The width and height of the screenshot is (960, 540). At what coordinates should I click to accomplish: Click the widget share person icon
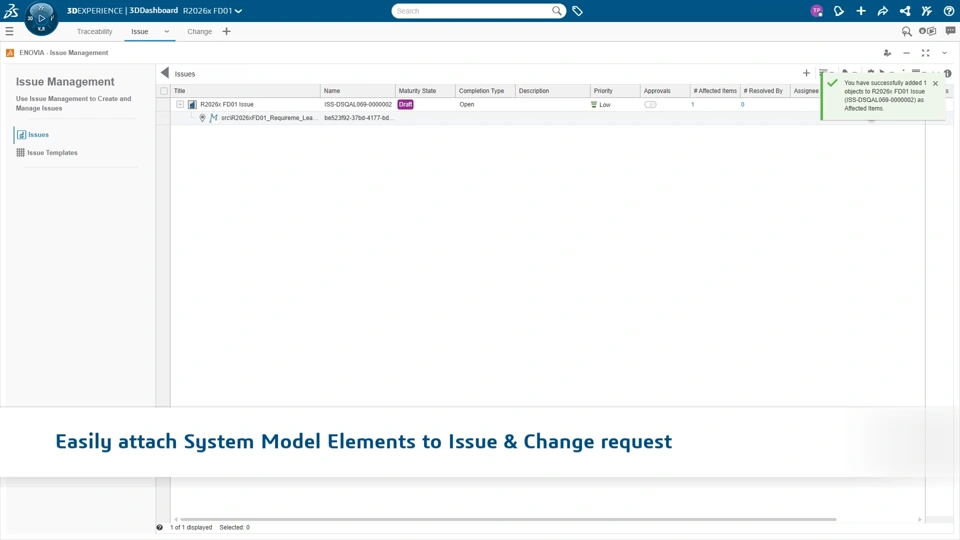(x=887, y=53)
